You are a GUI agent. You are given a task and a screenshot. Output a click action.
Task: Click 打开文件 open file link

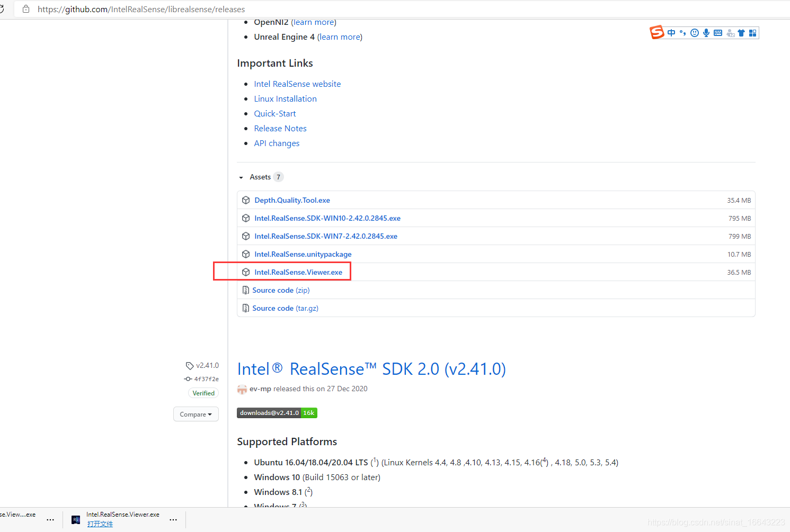[x=100, y=524]
